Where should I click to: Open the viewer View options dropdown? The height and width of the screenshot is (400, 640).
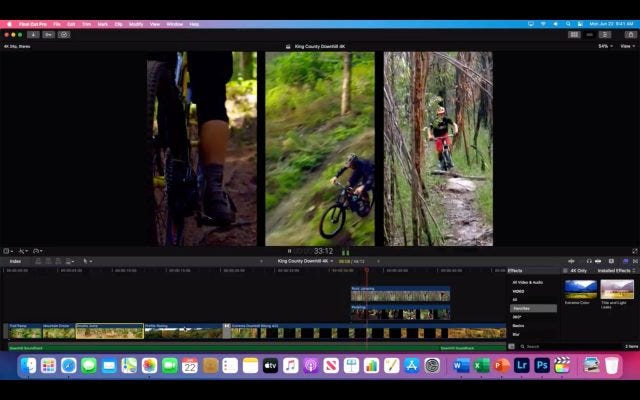point(628,47)
